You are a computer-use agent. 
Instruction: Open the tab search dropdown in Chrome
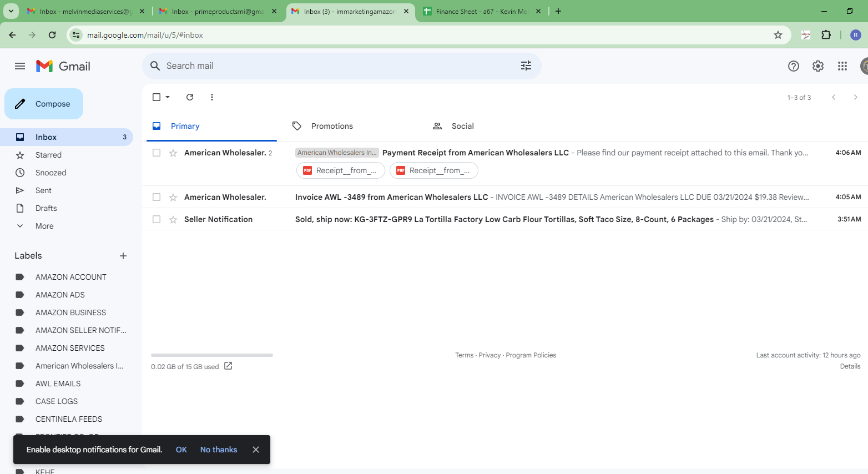point(11,11)
